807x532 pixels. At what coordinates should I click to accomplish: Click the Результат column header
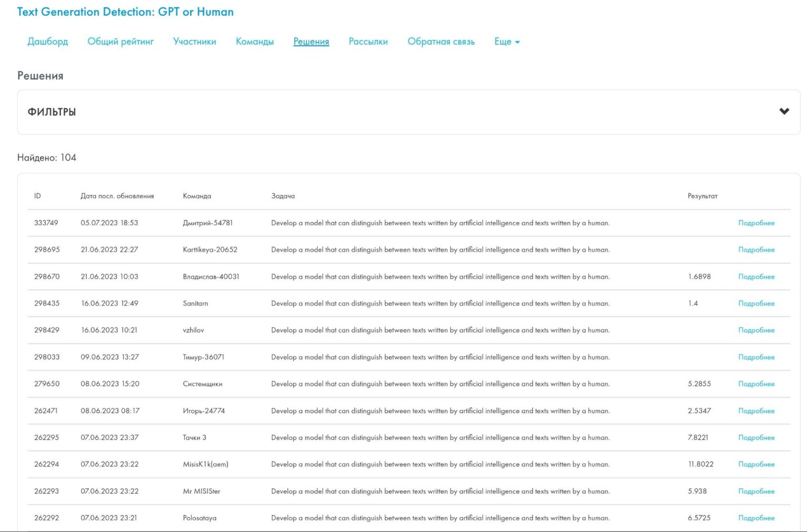pyautogui.click(x=702, y=196)
